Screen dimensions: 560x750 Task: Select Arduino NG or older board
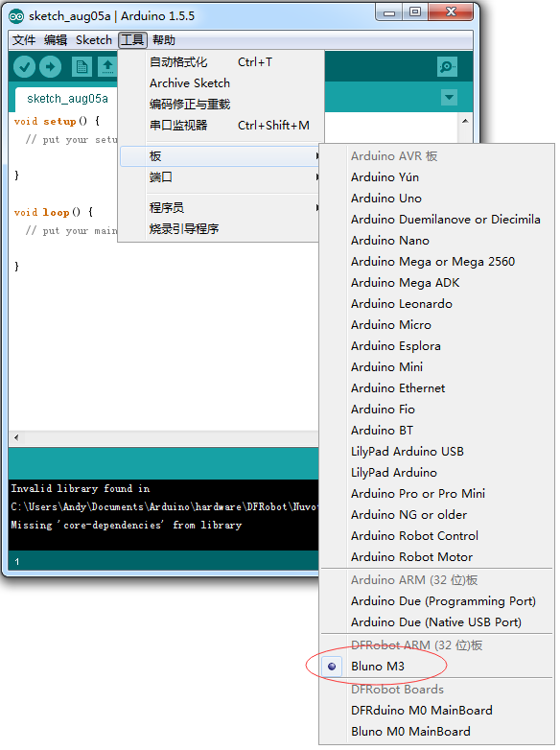(x=437, y=514)
